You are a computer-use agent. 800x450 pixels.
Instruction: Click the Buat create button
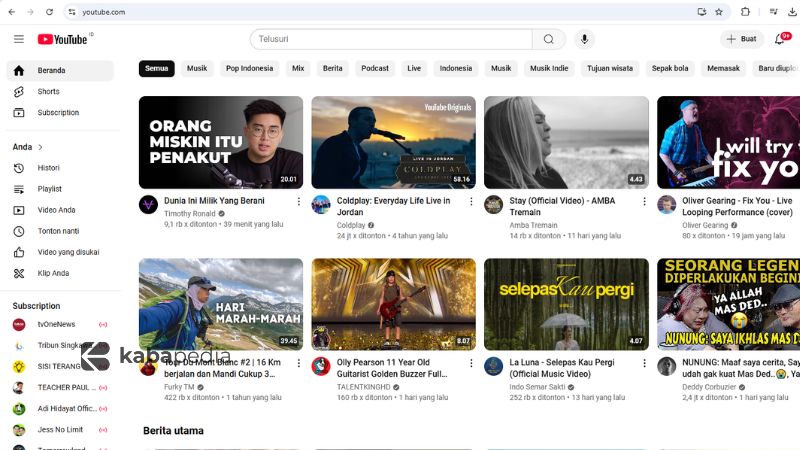742,39
